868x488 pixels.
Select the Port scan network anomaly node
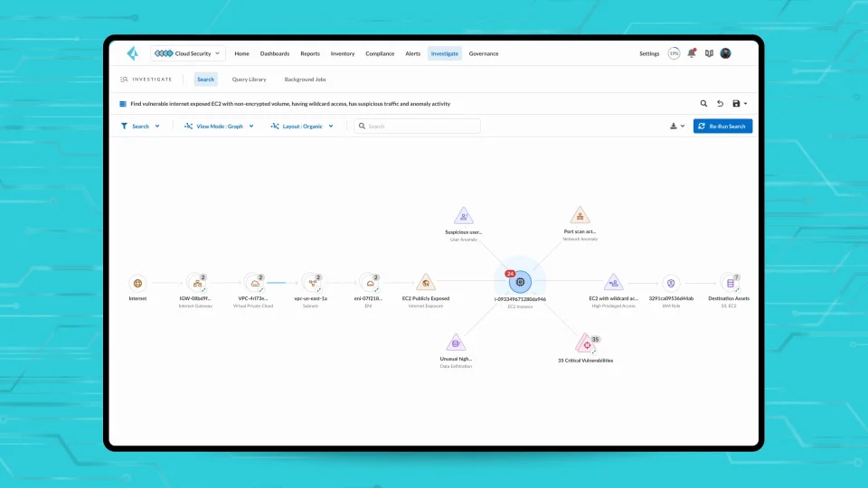(580, 215)
